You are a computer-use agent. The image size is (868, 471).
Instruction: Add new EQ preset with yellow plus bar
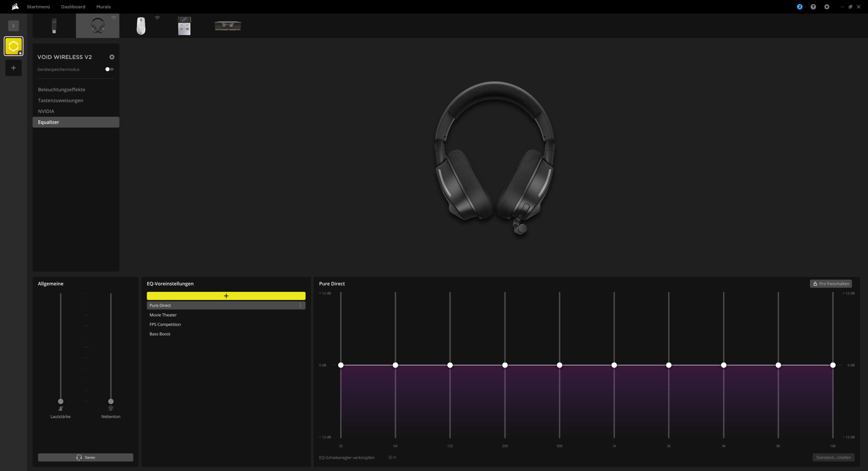pyautogui.click(x=226, y=296)
